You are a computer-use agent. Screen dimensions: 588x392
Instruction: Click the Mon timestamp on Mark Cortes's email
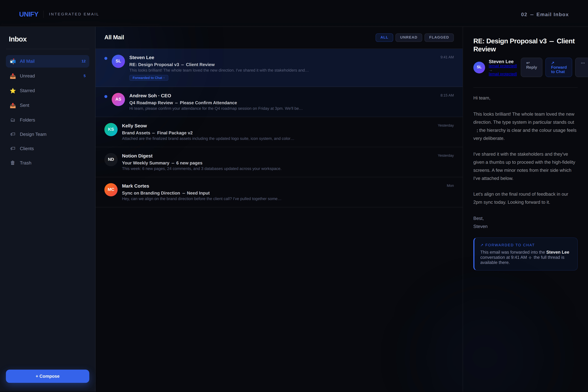450,186
